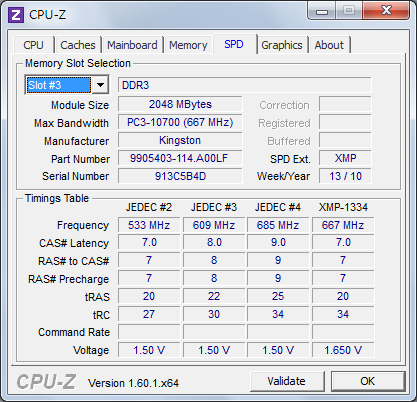Click the Kingston manufacturer field

click(x=180, y=140)
